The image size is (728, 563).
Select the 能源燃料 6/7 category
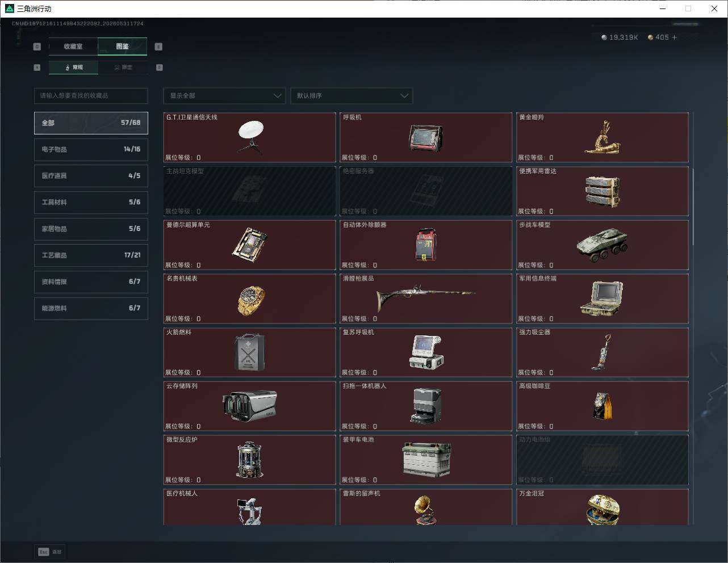[91, 308]
